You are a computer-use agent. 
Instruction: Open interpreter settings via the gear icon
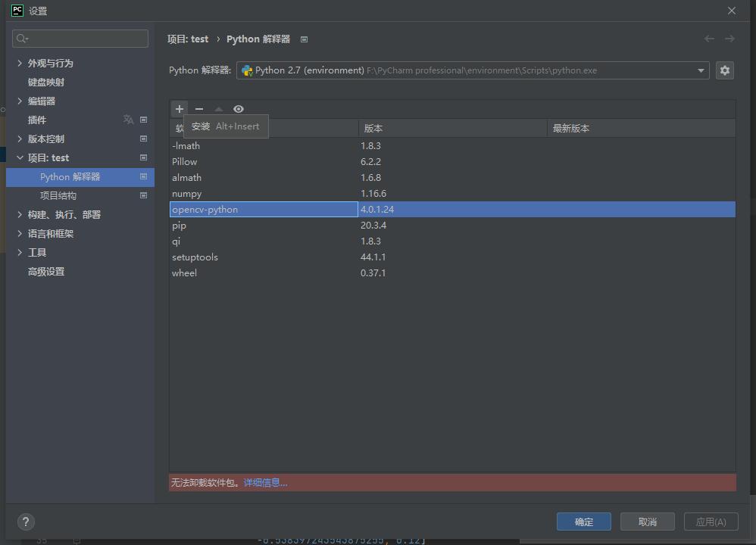[724, 70]
